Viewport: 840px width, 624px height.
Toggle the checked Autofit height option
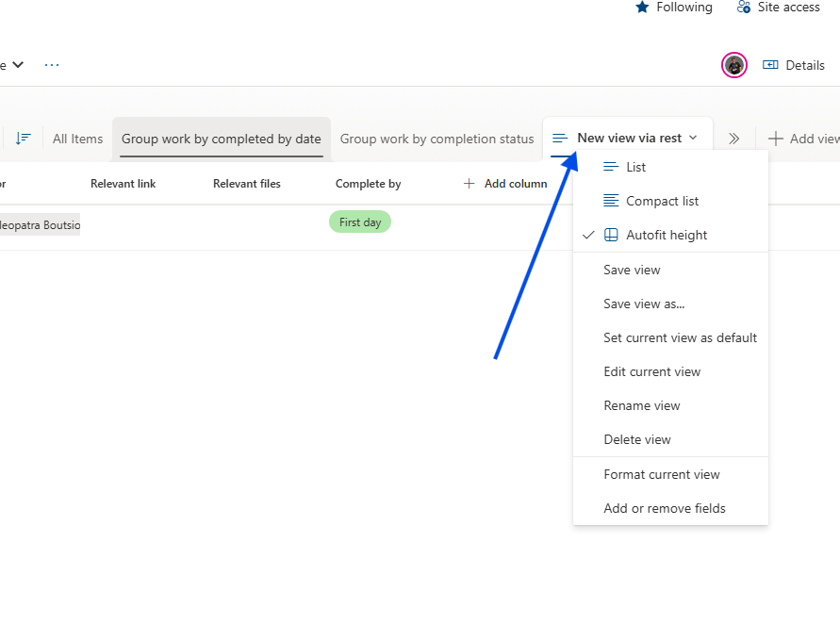666,235
